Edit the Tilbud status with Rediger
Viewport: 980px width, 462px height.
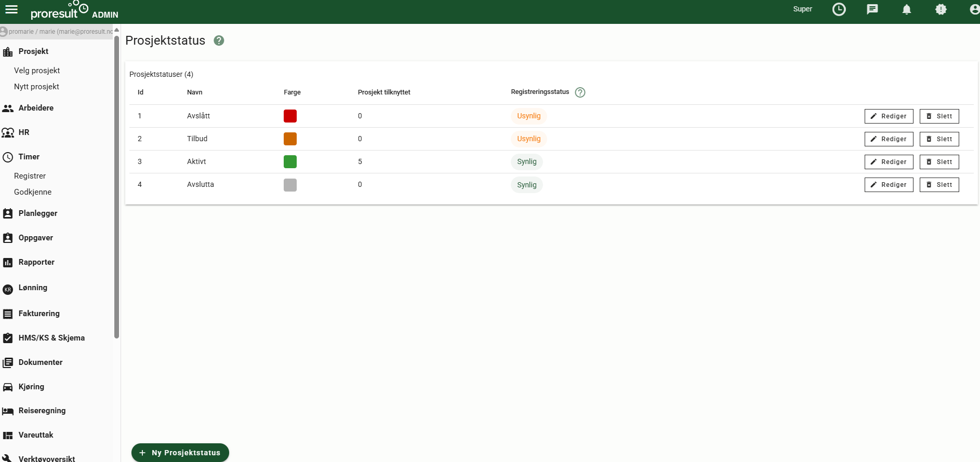pyautogui.click(x=889, y=139)
